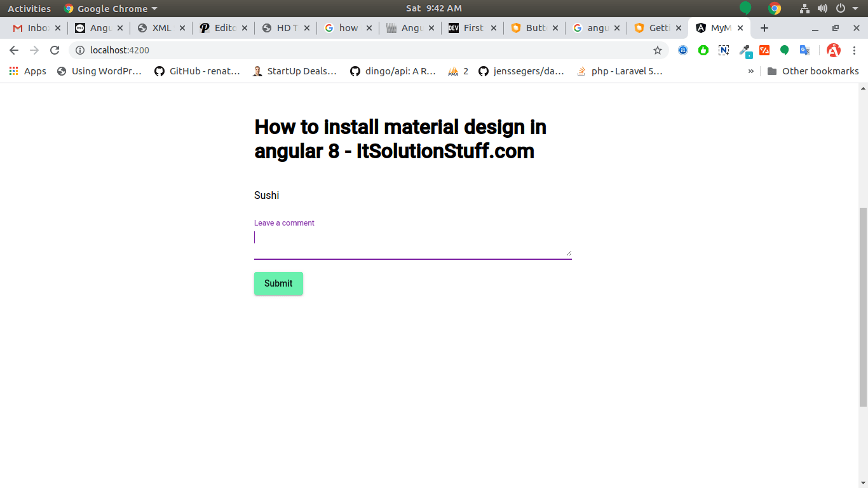
Task: Open the Ubuntu system menu arrow
Action: click(855, 8)
